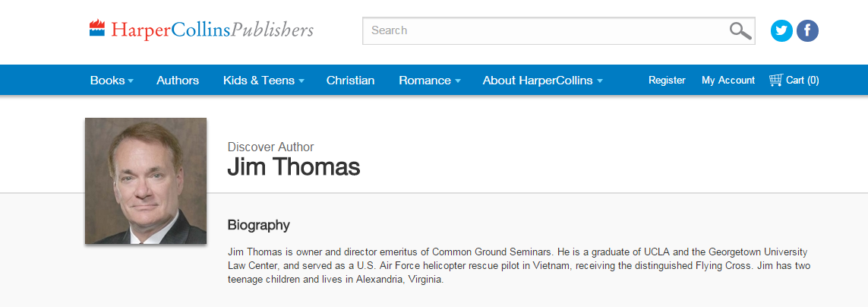Click the Jim Thomas author photo
Viewport: 868px width, 307px height.
click(146, 181)
